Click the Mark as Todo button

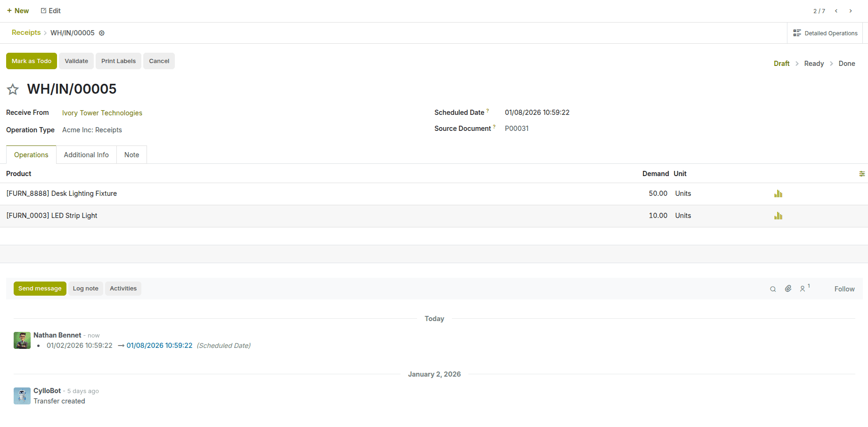32,61
